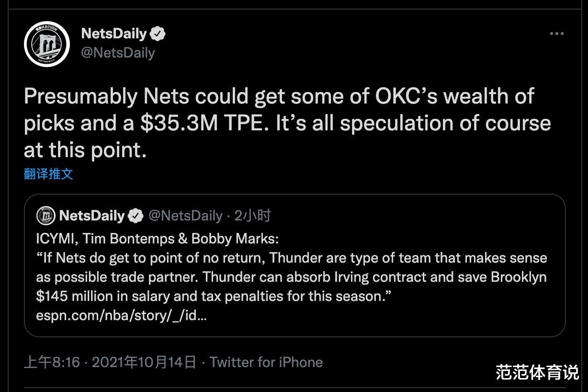Click the 2小时 timestamp on the quoted tweet
The width and height of the screenshot is (588, 392).
coord(252,216)
